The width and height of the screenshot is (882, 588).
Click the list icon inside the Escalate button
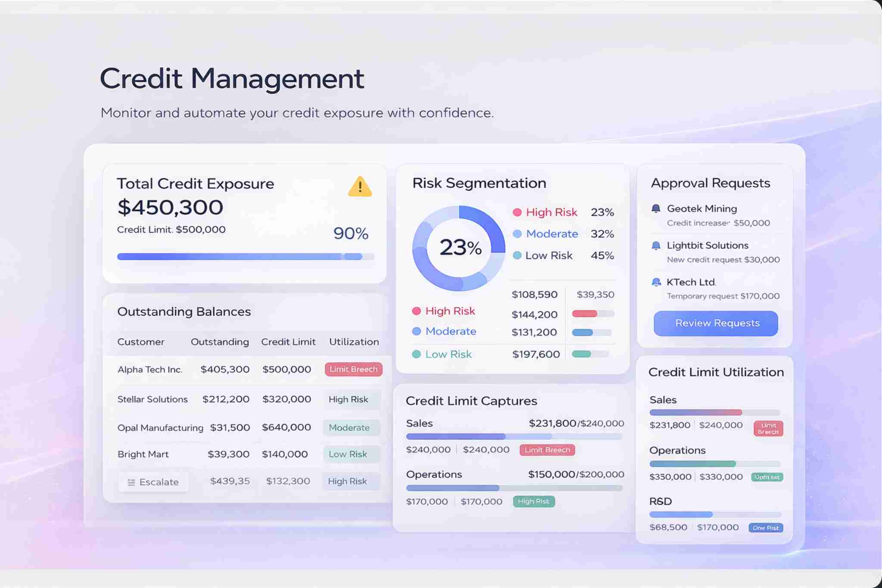[x=131, y=482]
